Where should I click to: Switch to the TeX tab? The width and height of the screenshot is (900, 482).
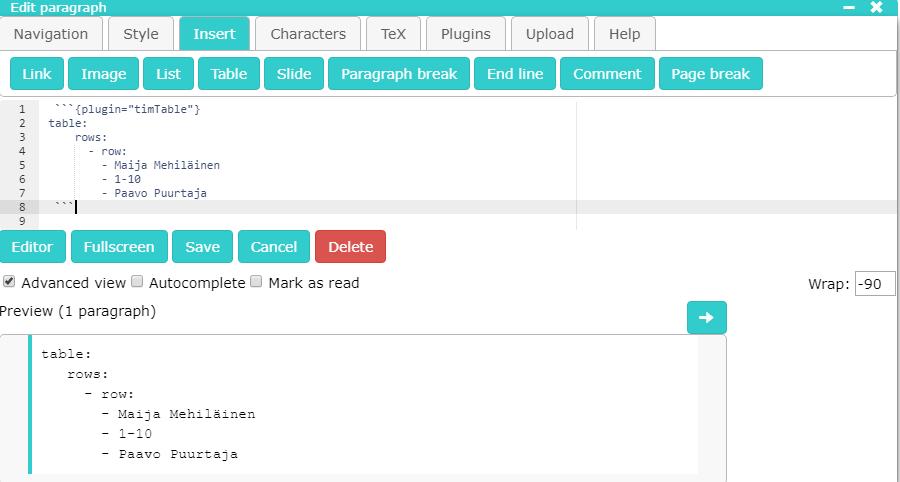[x=393, y=34]
